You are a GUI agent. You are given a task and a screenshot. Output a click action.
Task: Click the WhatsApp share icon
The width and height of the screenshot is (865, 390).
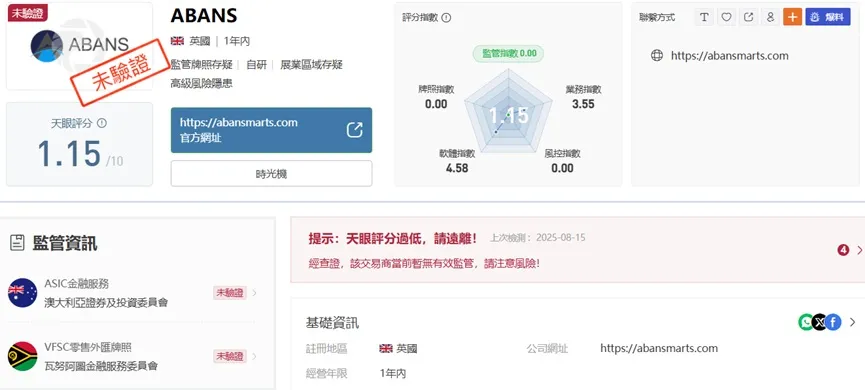click(806, 322)
